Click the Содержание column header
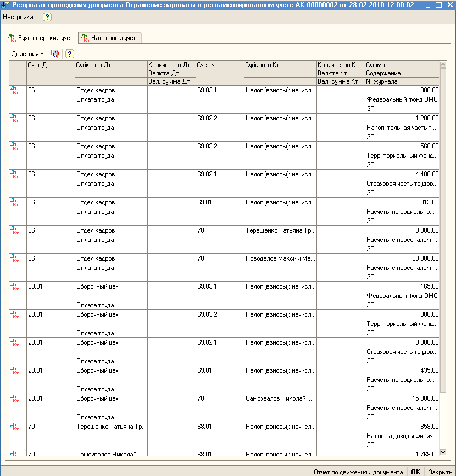The width and height of the screenshot is (456, 476). pyautogui.click(x=402, y=73)
